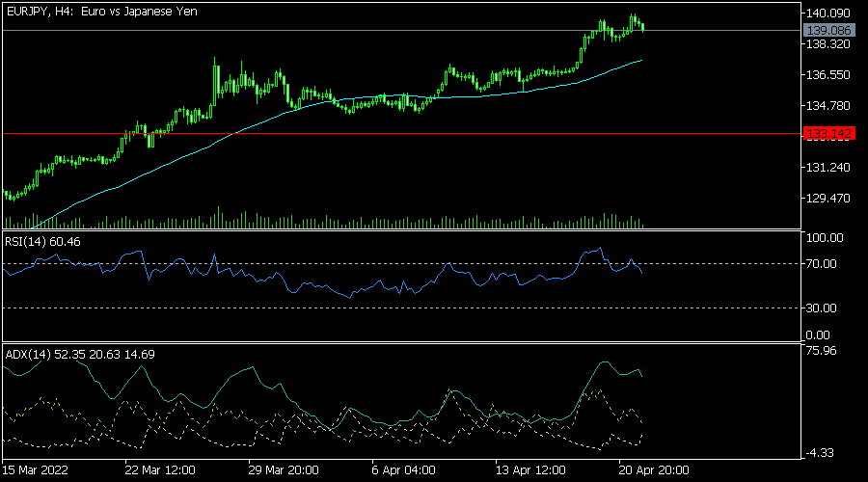Image resolution: width=868 pixels, height=482 pixels.
Task: Click the price scale value 129.470
Action: 828,199
